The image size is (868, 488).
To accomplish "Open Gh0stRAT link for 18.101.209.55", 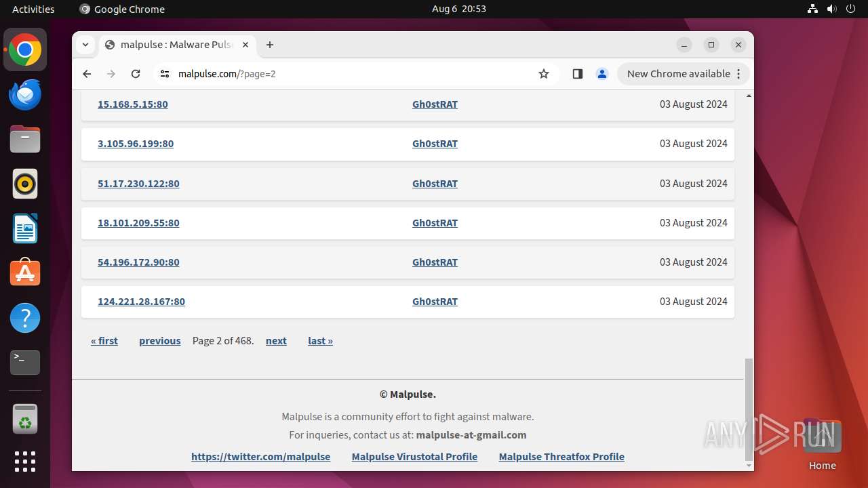I will pyautogui.click(x=435, y=223).
